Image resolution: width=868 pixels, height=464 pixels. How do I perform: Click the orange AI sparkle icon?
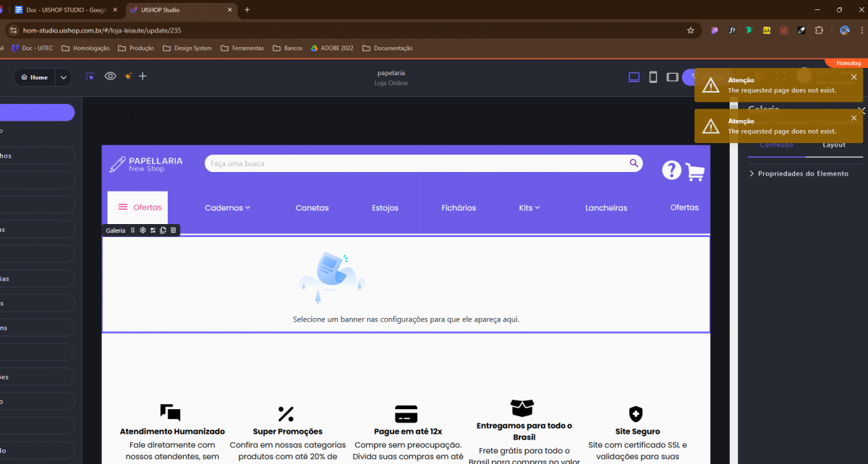point(127,77)
